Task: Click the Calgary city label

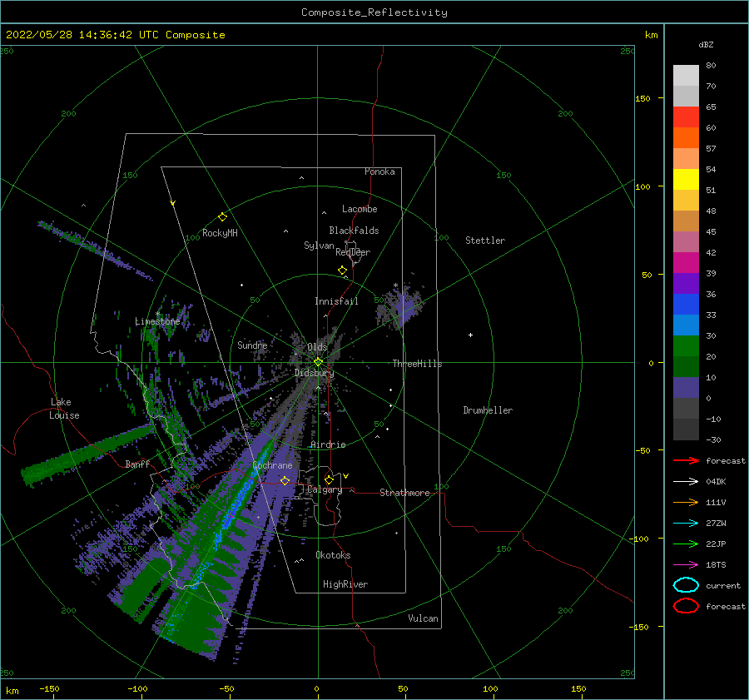Action: [325, 489]
